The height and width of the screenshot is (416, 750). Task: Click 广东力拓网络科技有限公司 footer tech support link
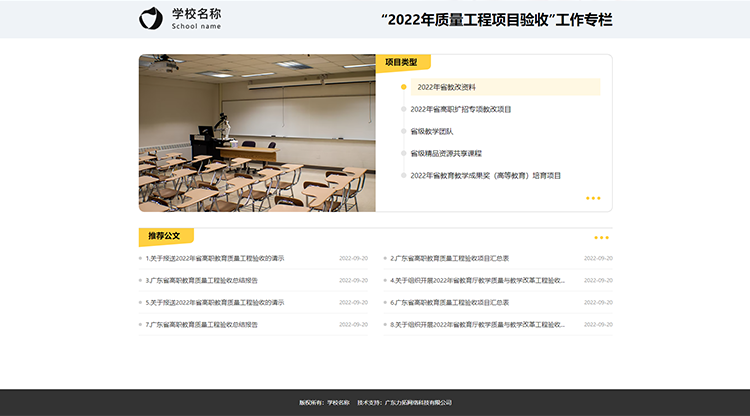click(x=419, y=403)
